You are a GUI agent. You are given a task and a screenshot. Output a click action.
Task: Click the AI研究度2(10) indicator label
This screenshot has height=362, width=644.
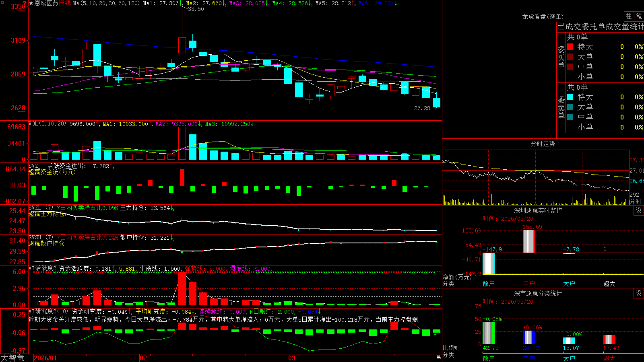tap(49, 311)
